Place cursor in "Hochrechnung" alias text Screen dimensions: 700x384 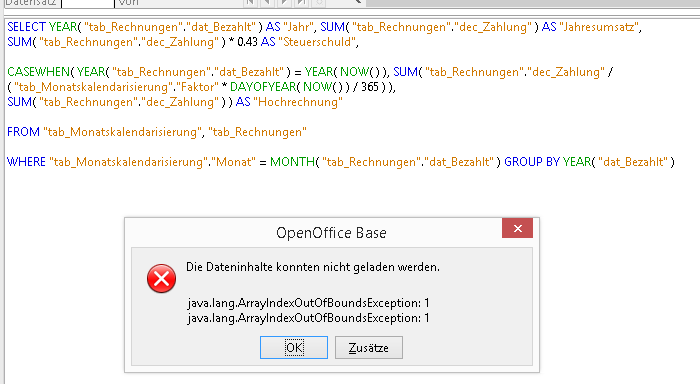click(298, 102)
